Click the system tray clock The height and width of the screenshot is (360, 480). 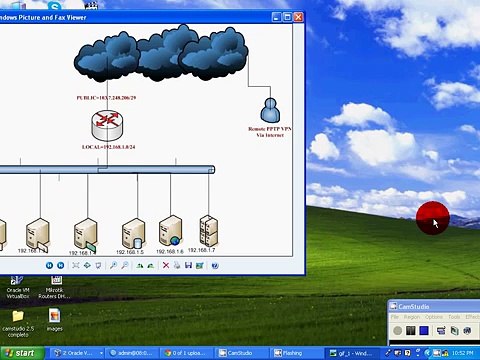(x=462, y=353)
